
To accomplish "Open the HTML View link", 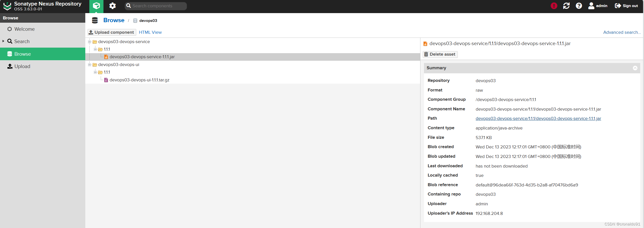I will click(150, 32).
